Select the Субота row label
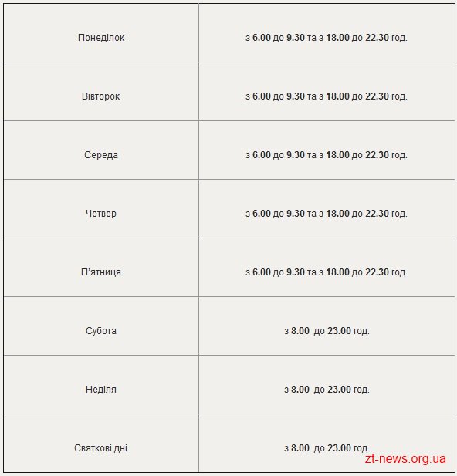 (x=101, y=331)
